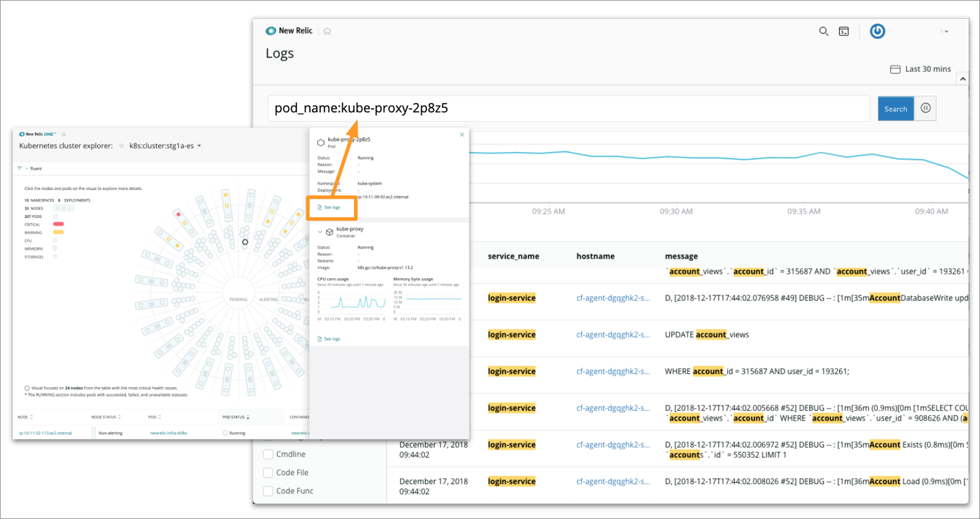The height and width of the screenshot is (519, 980).
Task: Open hostname link in 'WHERE account_id = 315687' row
Action: click(x=613, y=371)
